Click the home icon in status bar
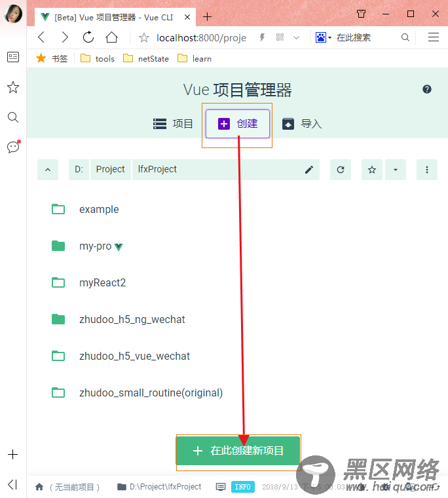 39,487
